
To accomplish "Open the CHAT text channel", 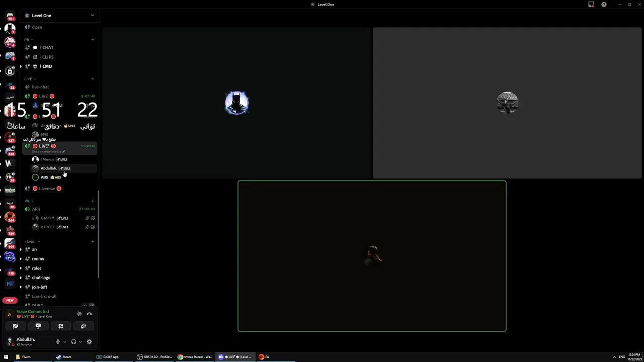I will 60,47.
